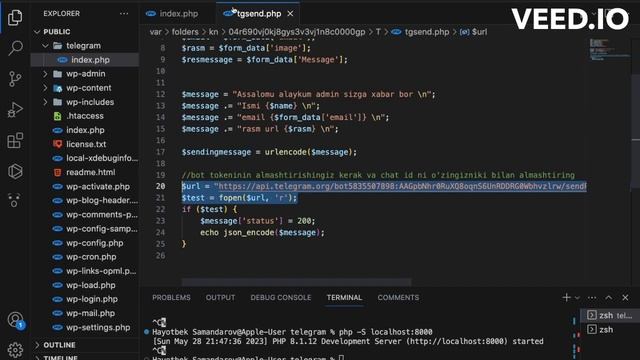Open license.txt file

point(86,144)
